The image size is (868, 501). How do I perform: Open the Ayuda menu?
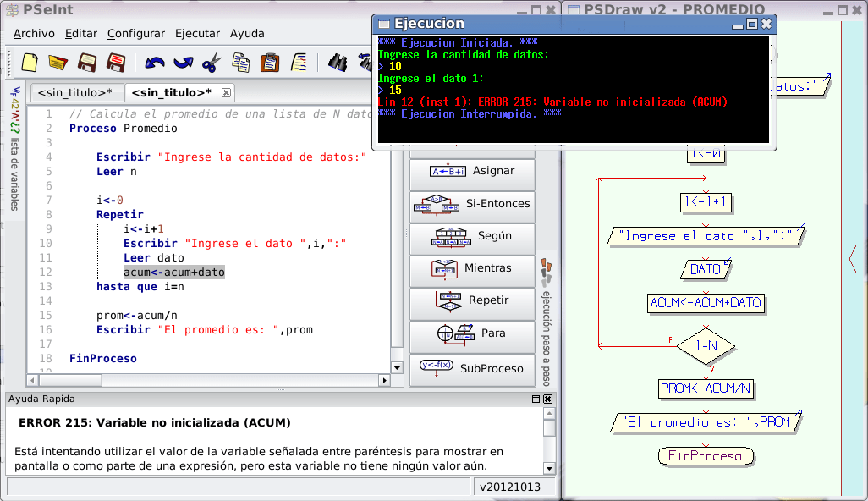click(247, 33)
